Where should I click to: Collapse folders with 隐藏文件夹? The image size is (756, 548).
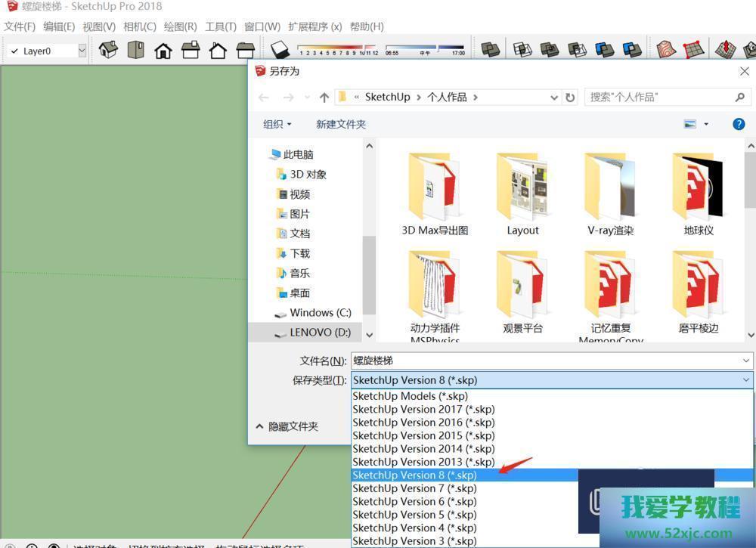(x=287, y=426)
